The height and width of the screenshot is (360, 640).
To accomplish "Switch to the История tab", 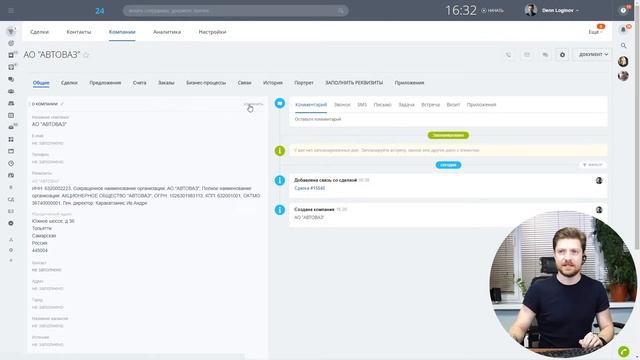I will (x=273, y=83).
